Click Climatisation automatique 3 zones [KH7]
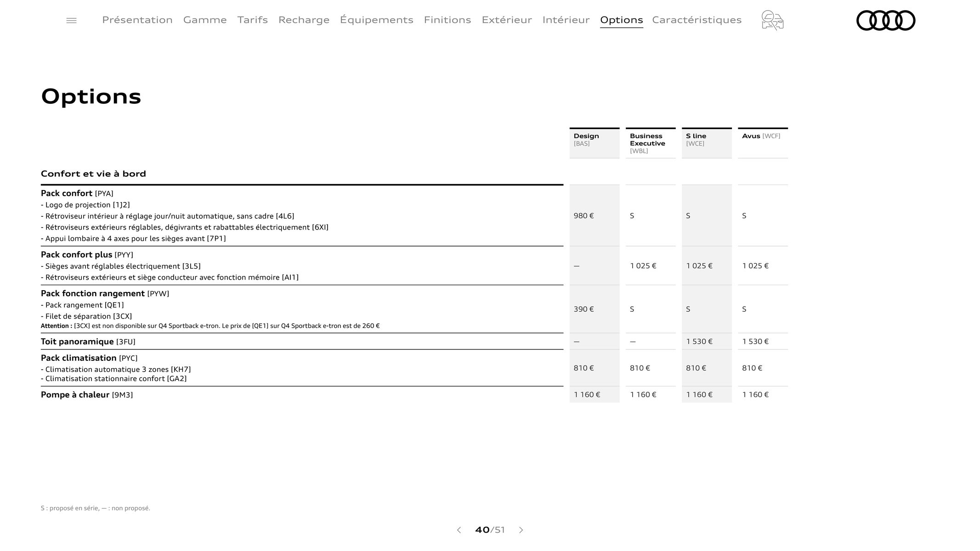Image resolution: width=980 pixels, height=551 pixels. [x=116, y=369]
